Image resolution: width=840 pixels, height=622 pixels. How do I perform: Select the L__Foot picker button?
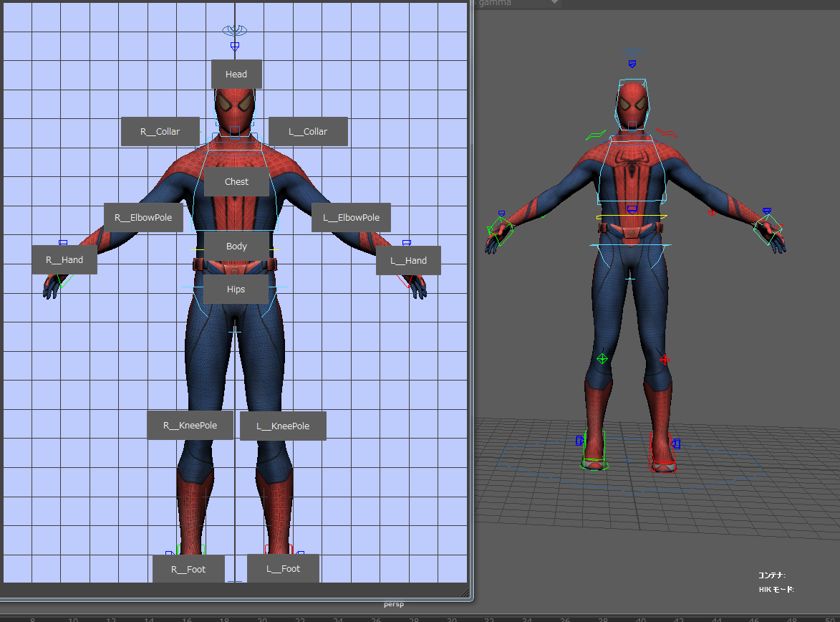283,568
